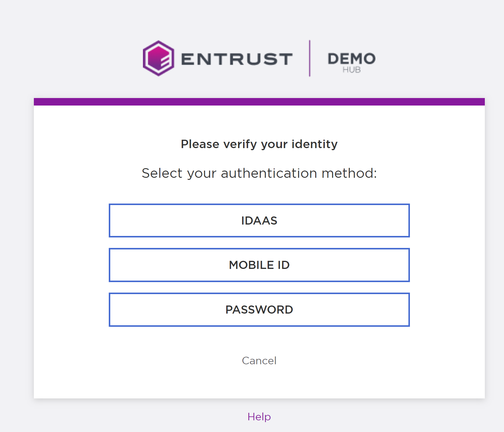Click the word "Select" in the prompt
The width and height of the screenshot is (504, 432).
tap(162, 173)
